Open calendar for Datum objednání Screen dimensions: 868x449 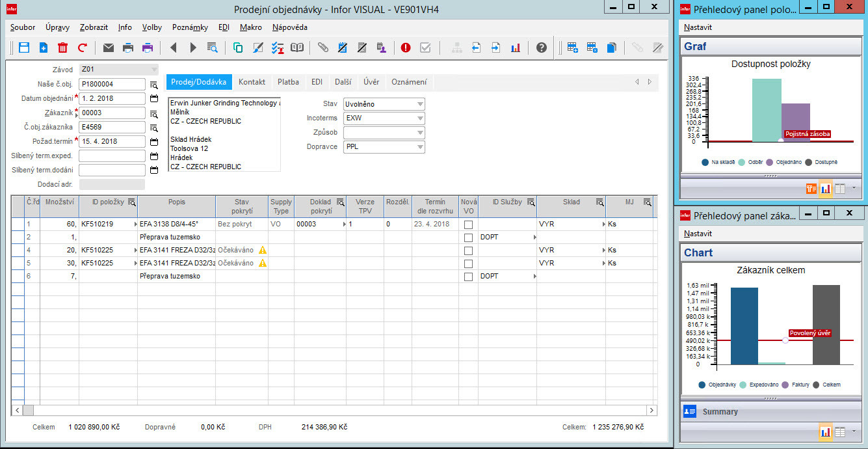[x=154, y=98]
